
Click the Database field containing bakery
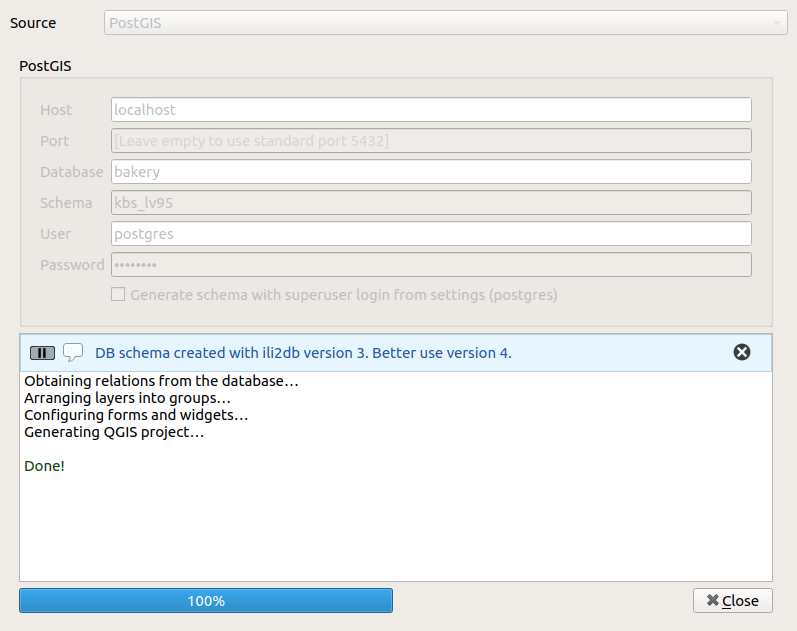click(x=431, y=172)
